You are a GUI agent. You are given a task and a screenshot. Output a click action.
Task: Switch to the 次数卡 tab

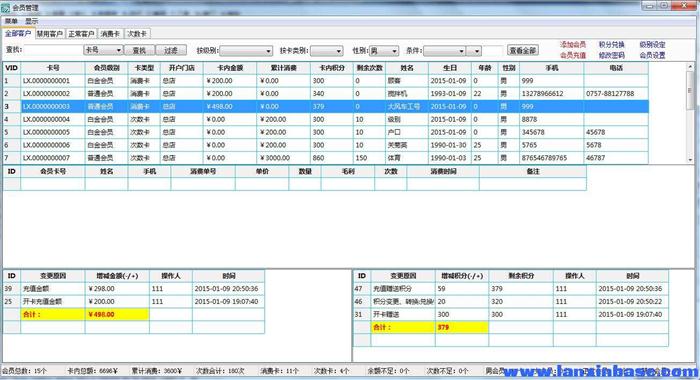(x=137, y=33)
